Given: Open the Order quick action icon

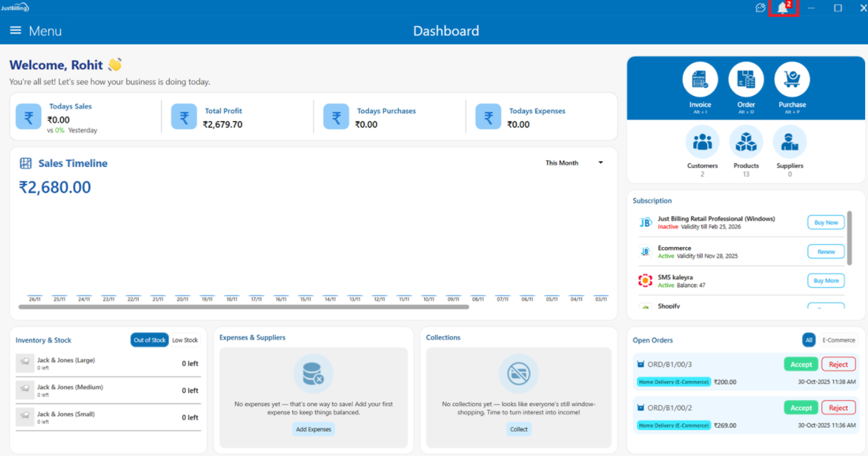Looking at the screenshot, I should pos(746,79).
